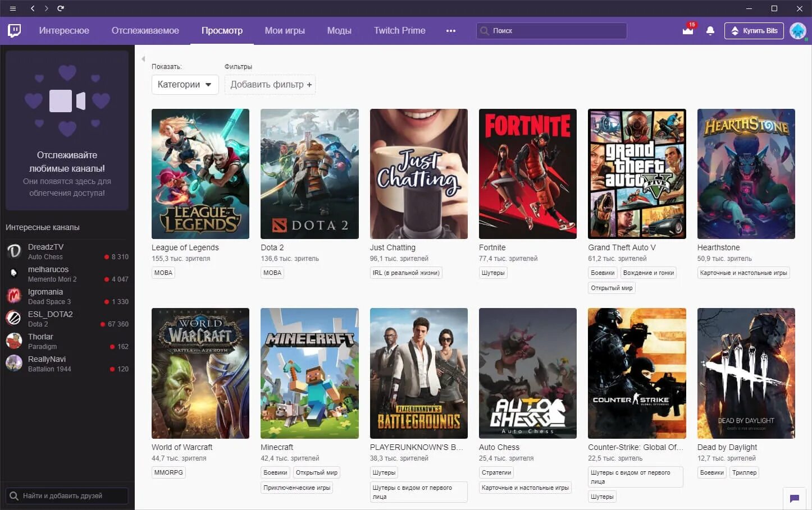
Task: Switch to Отслеживаемое tab
Action: coord(145,31)
